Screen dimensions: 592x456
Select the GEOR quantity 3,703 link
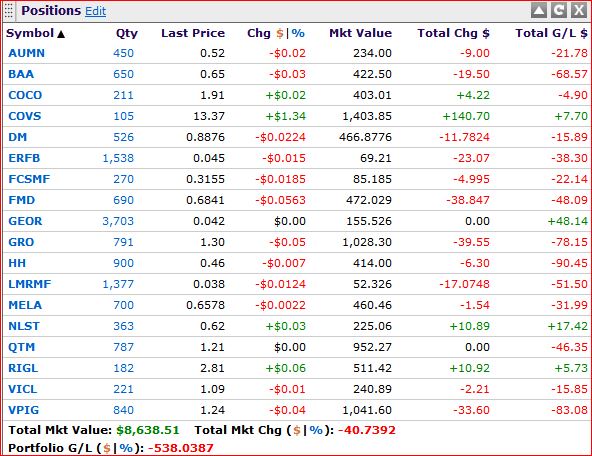[x=118, y=221]
